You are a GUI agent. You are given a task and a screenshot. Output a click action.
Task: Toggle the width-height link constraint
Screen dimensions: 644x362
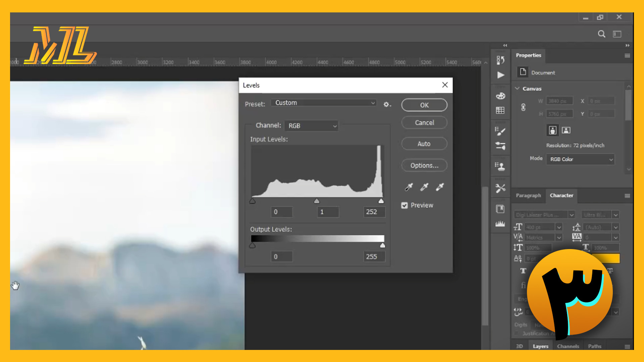click(x=523, y=108)
